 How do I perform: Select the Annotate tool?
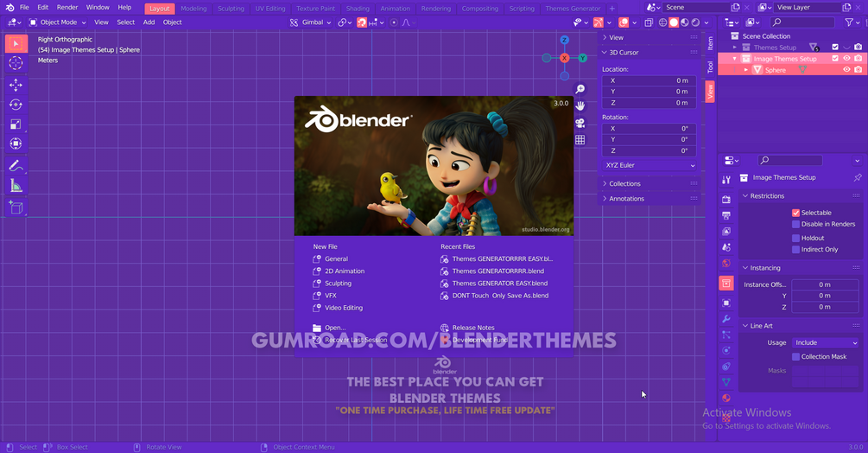(16, 166)
